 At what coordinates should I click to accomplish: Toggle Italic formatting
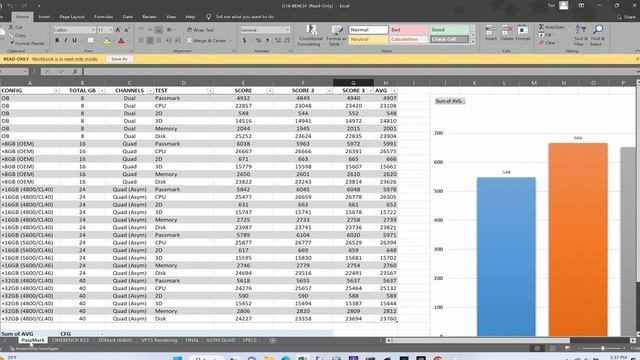click(x=66, y=40)
